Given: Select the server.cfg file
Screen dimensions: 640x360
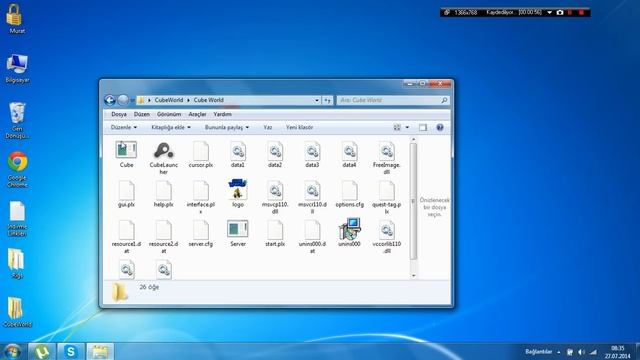Looking at the screenshot, I should pyautogui.click(x=200, y=233).
